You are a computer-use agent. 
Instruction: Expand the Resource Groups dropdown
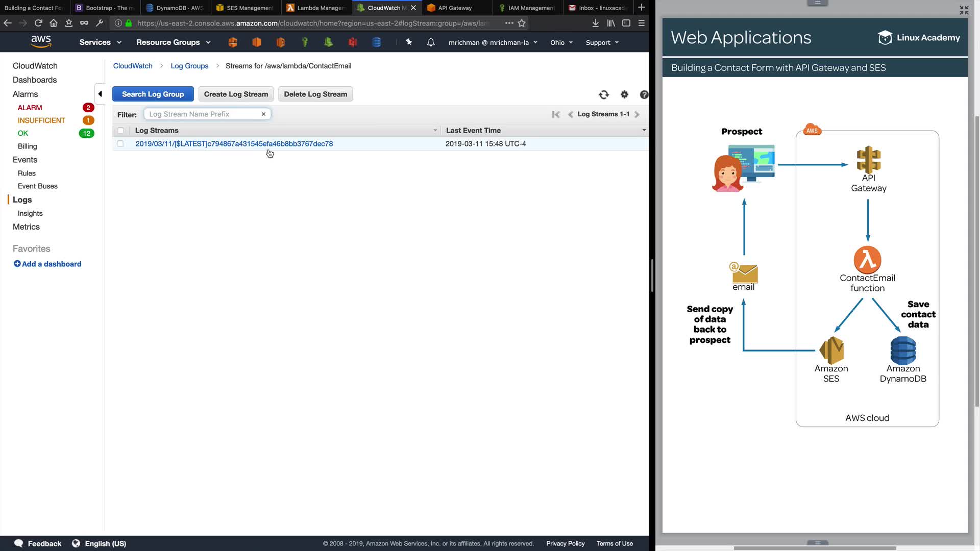click(x=173, y=42)
